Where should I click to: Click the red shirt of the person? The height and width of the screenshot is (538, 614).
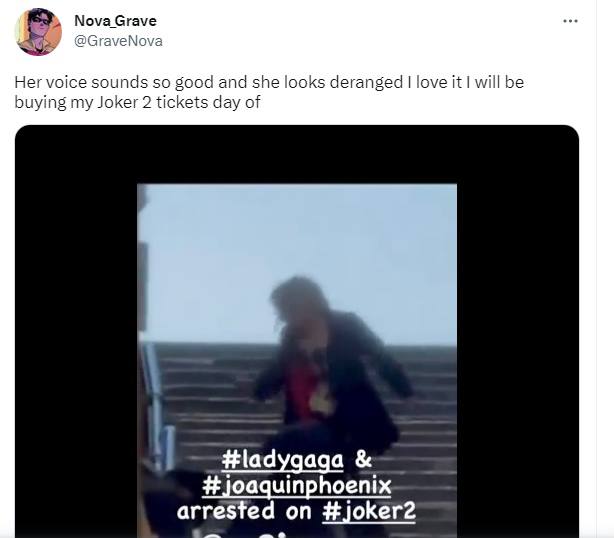(x=301, y=392)
